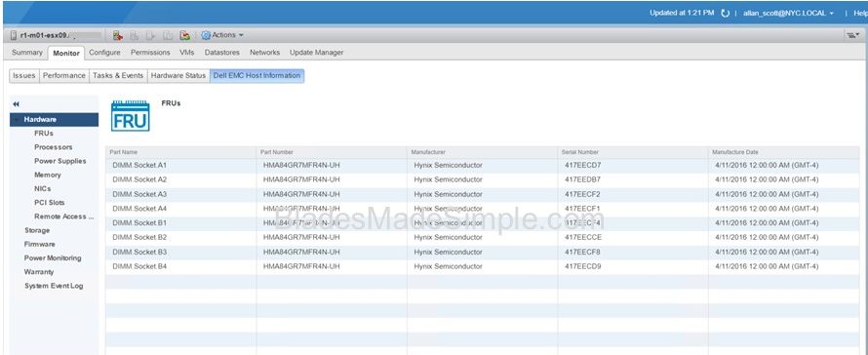This screenshot has height=355, width=868.
Task: Go to the Permissions tab
Action: [150, 52]
